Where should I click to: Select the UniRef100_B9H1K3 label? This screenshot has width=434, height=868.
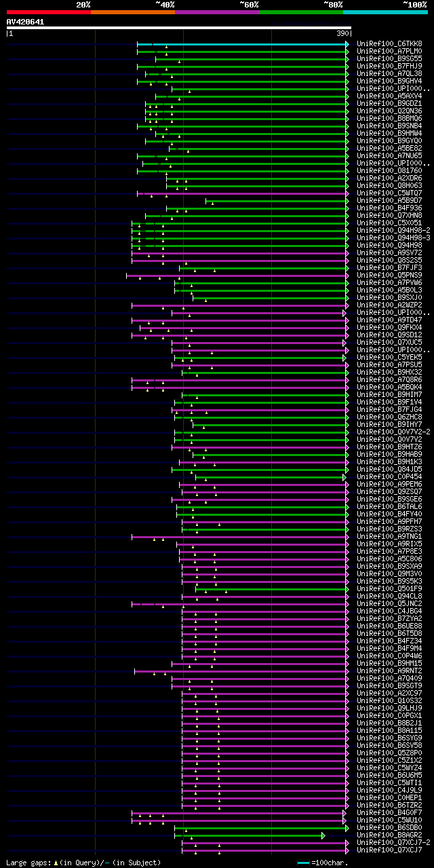(388, 461)
